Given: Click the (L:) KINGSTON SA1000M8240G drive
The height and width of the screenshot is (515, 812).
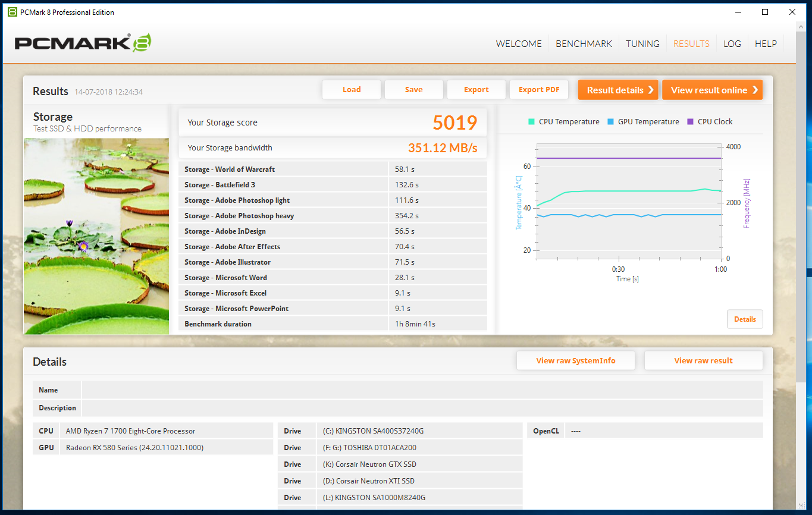Looking at the screenshot, I should click(419, 498).
